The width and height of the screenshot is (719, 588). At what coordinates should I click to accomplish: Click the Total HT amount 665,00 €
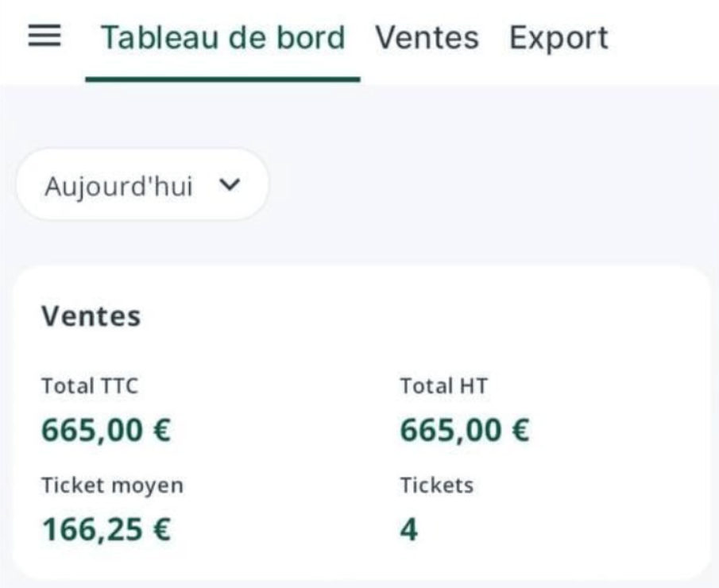pos(464,431)
